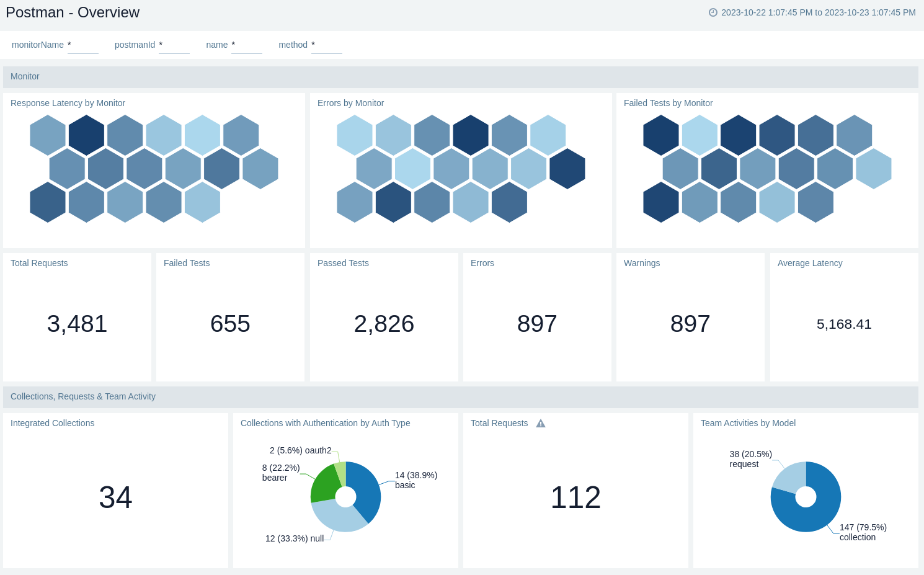Click the Errors by Monitor panel title
Screen dimensions: 924x575
(x=350, y=103)
